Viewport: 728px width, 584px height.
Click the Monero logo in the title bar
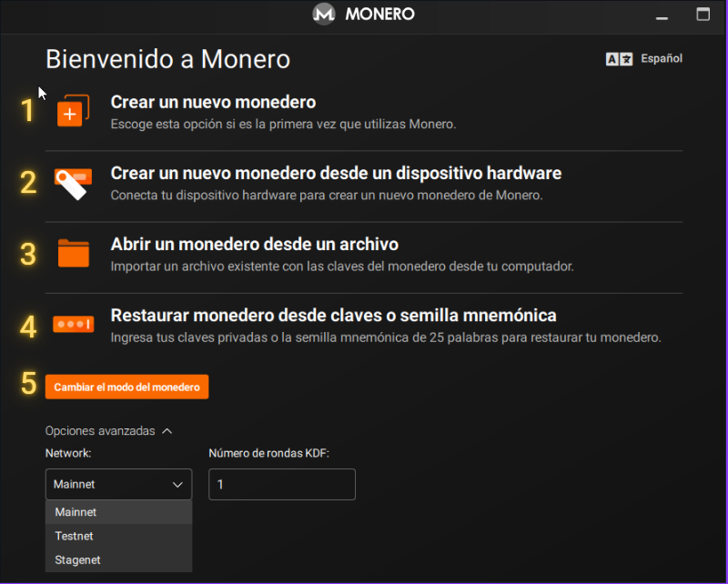(324, 14)
